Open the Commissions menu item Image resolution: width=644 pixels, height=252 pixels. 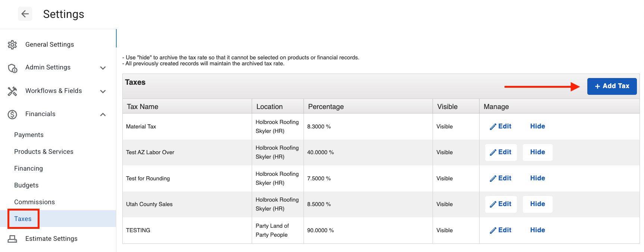click(x=34, y=202)
